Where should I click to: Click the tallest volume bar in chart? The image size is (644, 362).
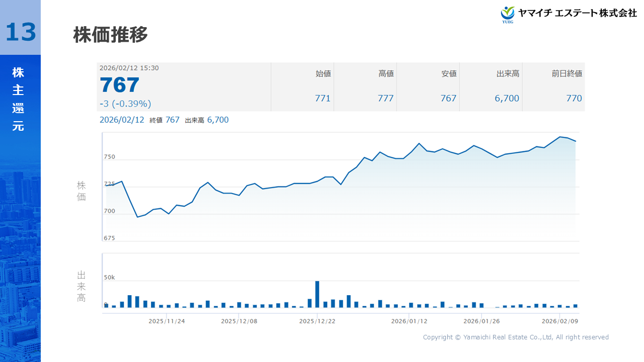317,294
